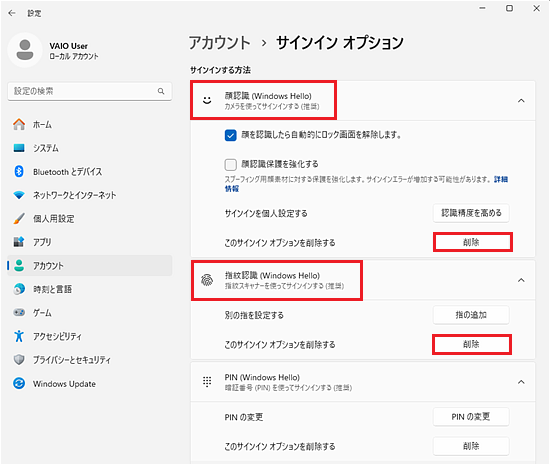Screen dimensions: 550x465
Task: Click the 指の追加 button
Action: click(x=471, y=315)
